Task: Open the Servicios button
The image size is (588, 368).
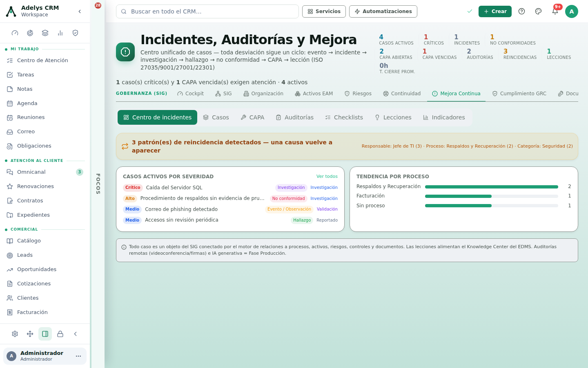Action: coord(324,11)
